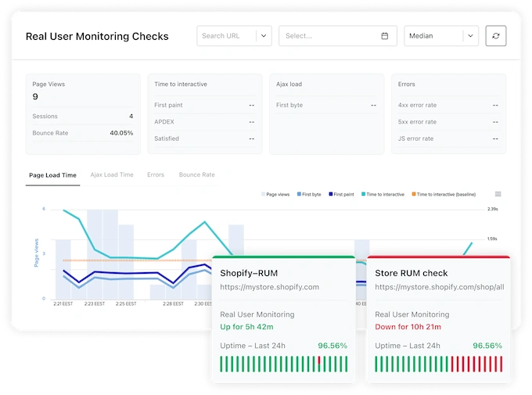Click the 2:23 EEST axis label
Image resolution: width=532 pixels, height=395 pixels.
95,303
